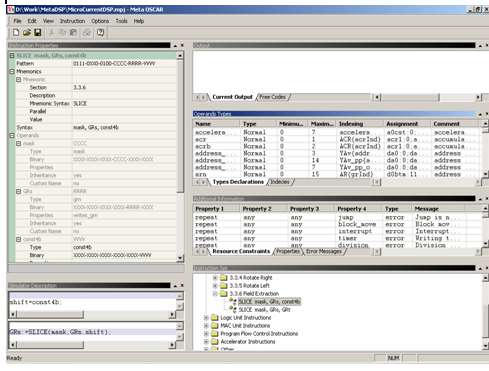The height and width of the screenshot is (371, 489).
Task: Open the Edit menu
Action: (32, 21)
